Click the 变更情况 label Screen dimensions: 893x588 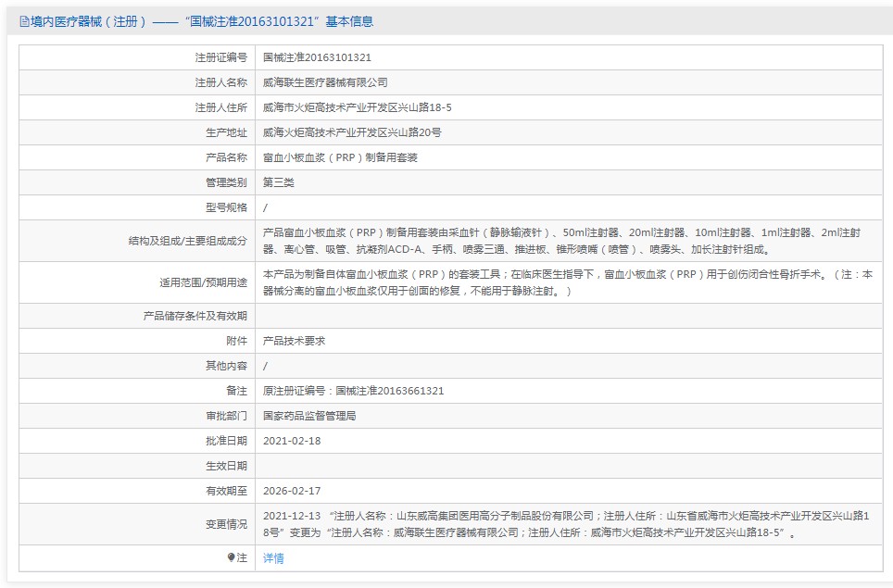226,524
